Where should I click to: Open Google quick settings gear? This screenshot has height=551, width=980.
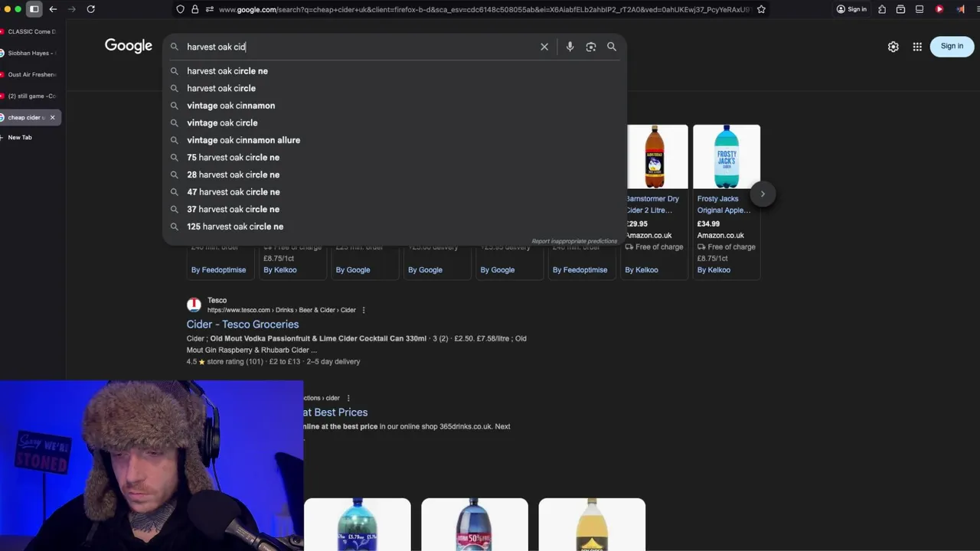(x=893, y=47)
